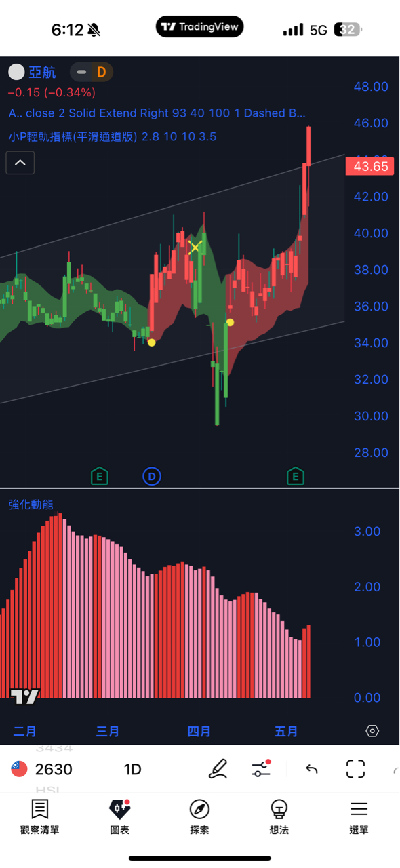This screenshot has width=400, height=868.
Task: Open the 選單 menu tab
Action: point(359,816)
